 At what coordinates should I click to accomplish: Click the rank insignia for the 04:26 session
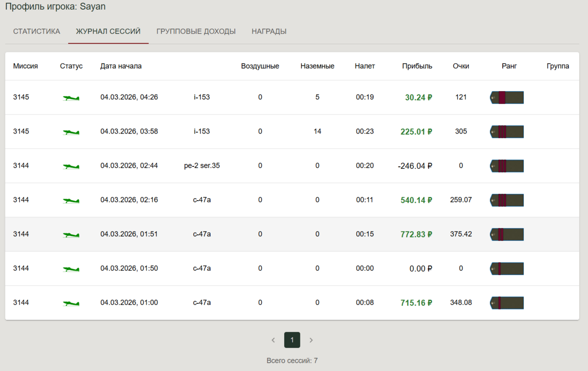507,97
